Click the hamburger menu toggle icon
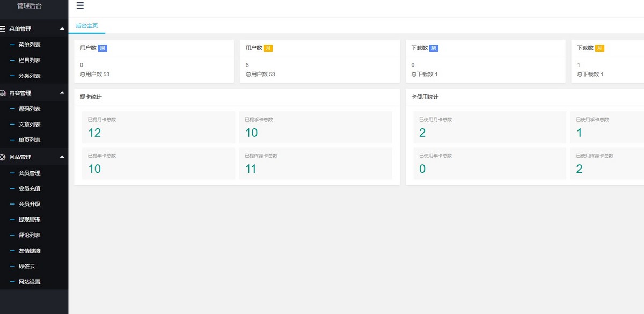This screenshot has height=314, width=644. click(80, 6)
